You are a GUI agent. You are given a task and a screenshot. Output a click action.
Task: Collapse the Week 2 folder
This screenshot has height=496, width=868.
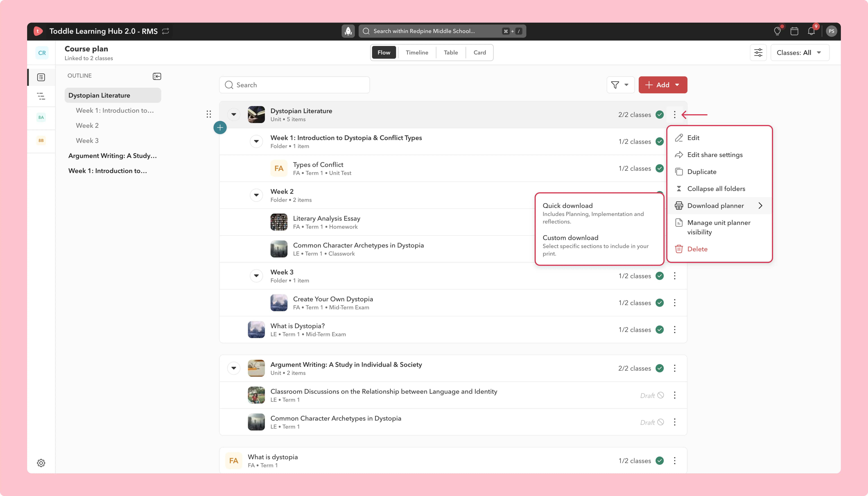point(256,195)
